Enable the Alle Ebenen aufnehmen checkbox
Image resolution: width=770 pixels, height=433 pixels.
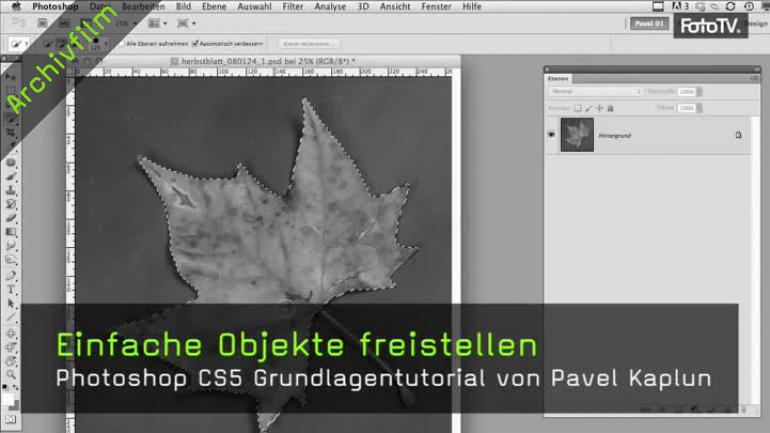point(122,44)
